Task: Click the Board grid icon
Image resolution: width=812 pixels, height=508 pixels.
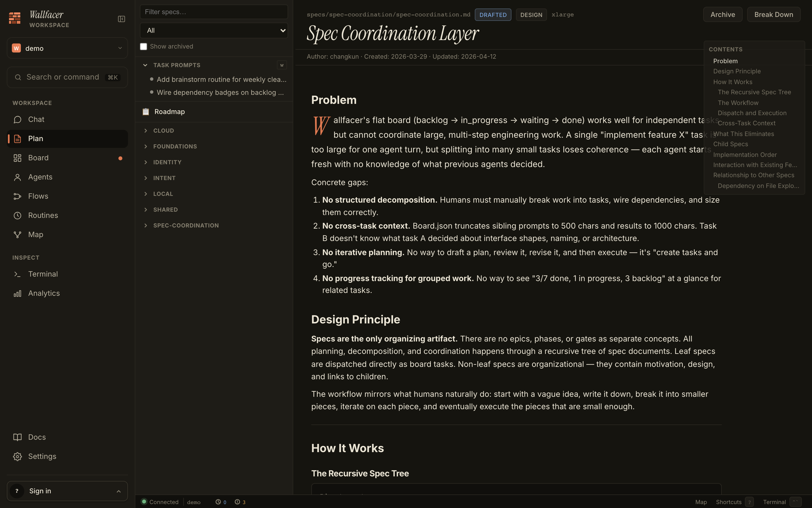Action: (17, 158)
